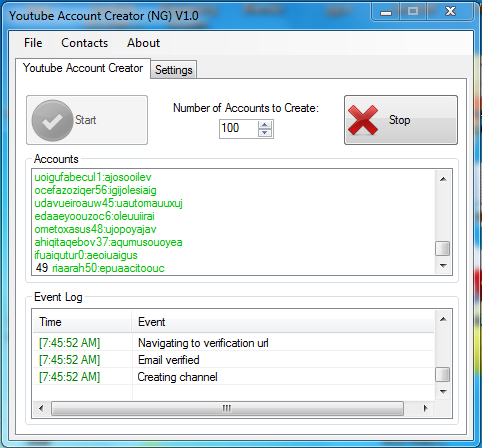Click up arrow of Accounts list scrollbar
The height and width of the screenshot is (448, 482).
(x=443, y=179)
